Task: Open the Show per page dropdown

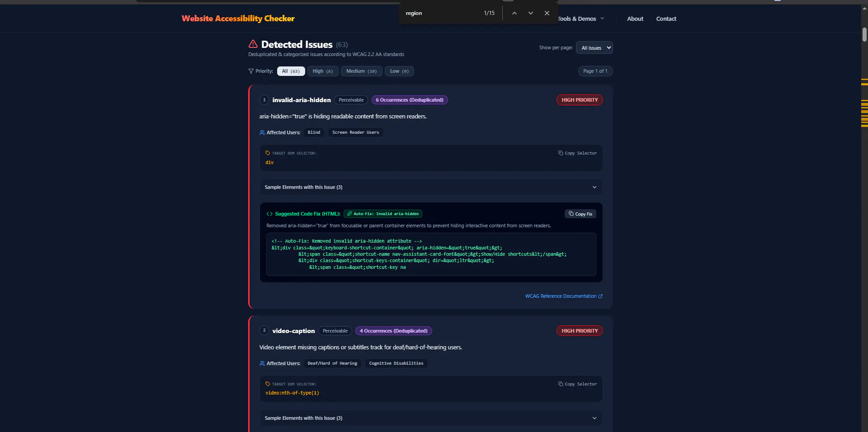Action: pyautogui.click(x=594, y=47)
